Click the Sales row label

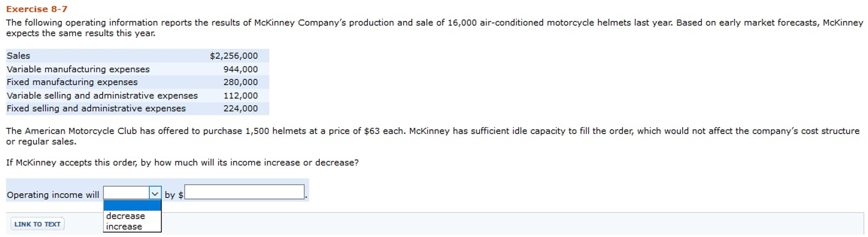(x=18, y=56)
